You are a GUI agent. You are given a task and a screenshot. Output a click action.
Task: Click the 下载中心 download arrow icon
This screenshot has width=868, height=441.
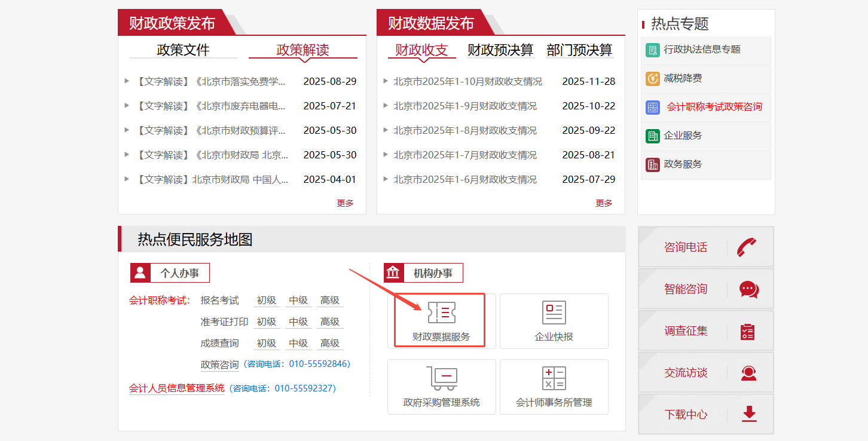[x=749, y=414]
